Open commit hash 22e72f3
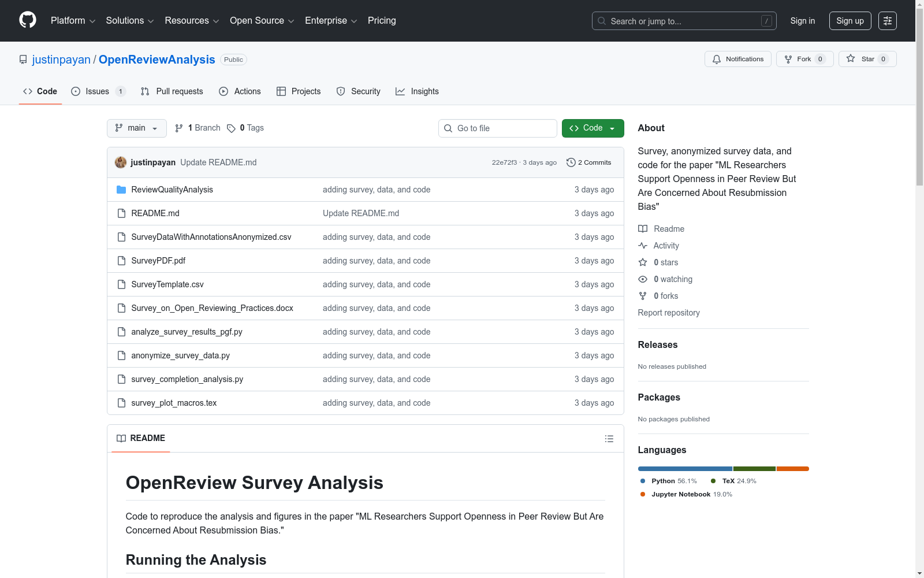 tap(504, 162)
